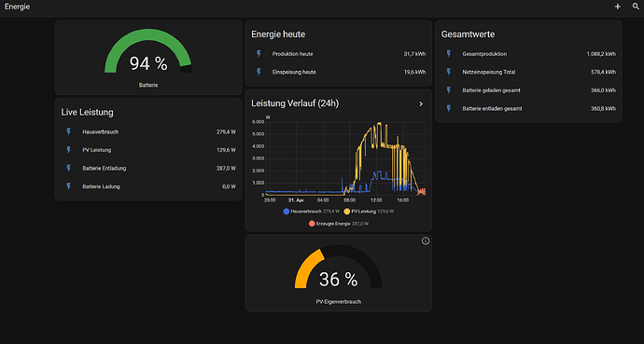Click the lightning icon beside Batterie Entladung

[68, 168]
